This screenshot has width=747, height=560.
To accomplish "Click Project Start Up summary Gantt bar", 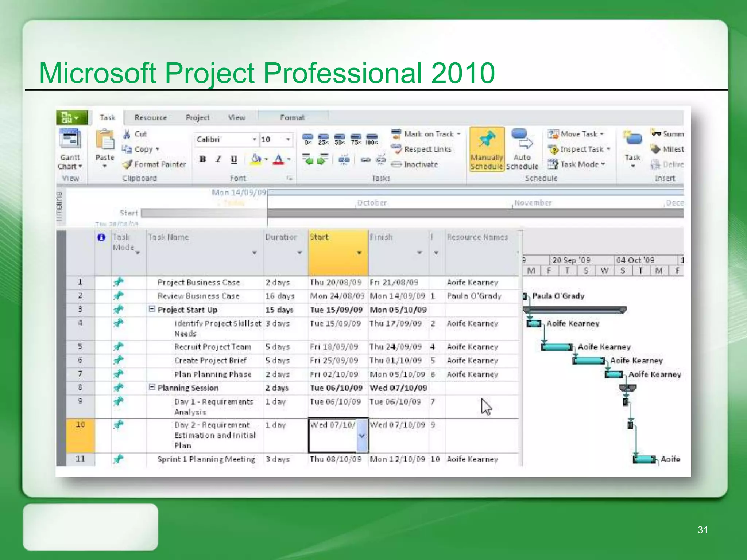I will 574,310.
